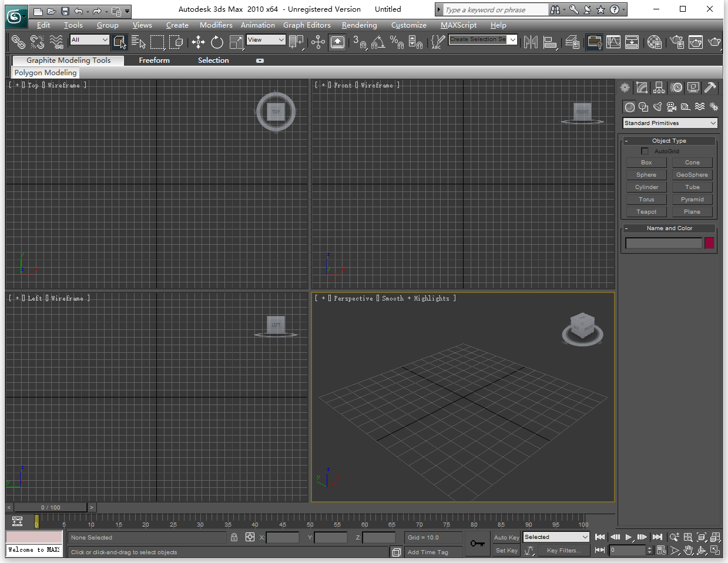This screenshot has width=728, height=563.
Task: Toggle the Set Key mode
Action: tap(506, 551)
